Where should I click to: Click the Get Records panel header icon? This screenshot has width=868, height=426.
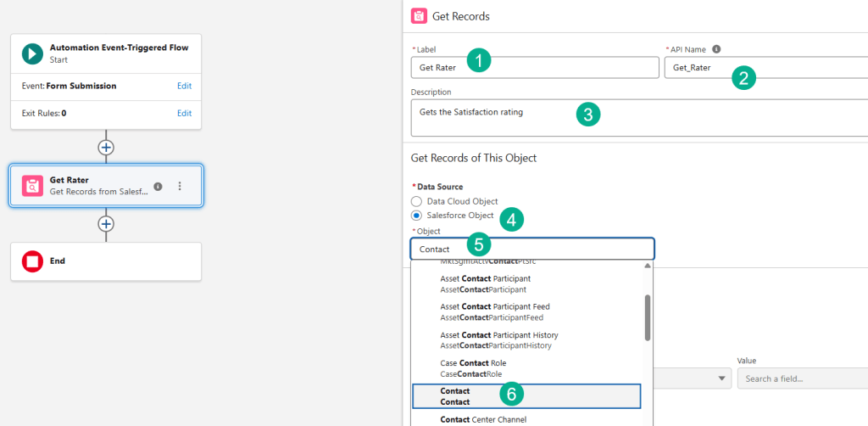419,16
